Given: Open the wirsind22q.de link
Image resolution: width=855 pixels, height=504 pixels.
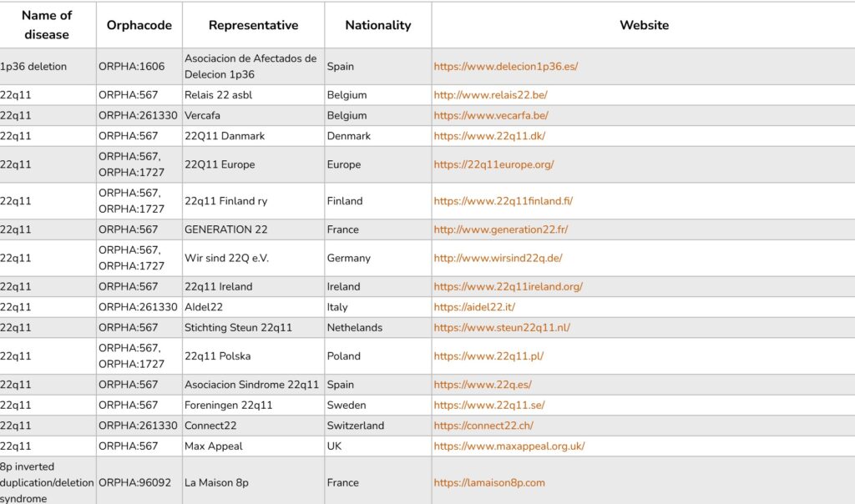Looking at the screenshot, I should (498, 259).
